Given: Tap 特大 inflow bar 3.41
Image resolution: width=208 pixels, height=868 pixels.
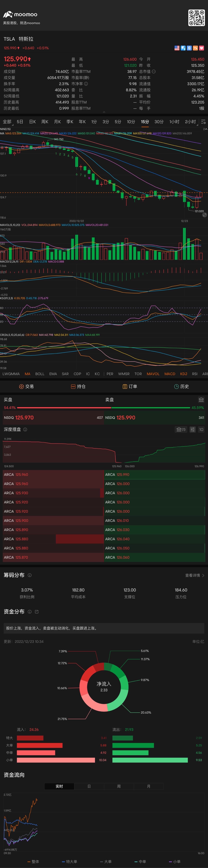Looking at the screenshot, I should [30, 738].
